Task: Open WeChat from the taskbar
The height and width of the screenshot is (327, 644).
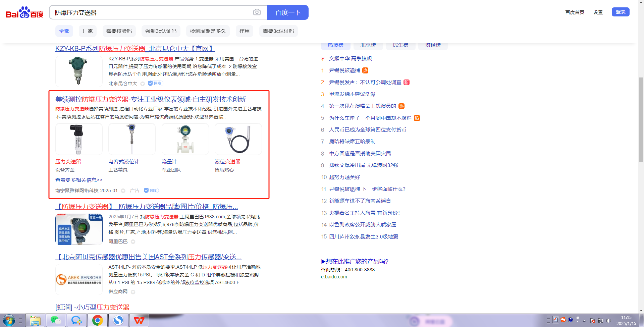Action: tap(56, 321)
